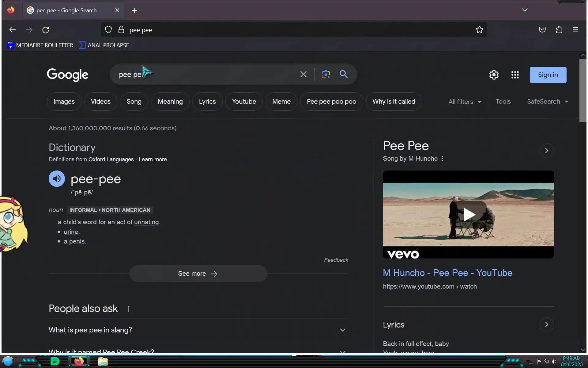The height and width of the screenshot is (368, 588).
Task: Open Firefox extensions puzzle icon
Action: [x=559, y=30]
